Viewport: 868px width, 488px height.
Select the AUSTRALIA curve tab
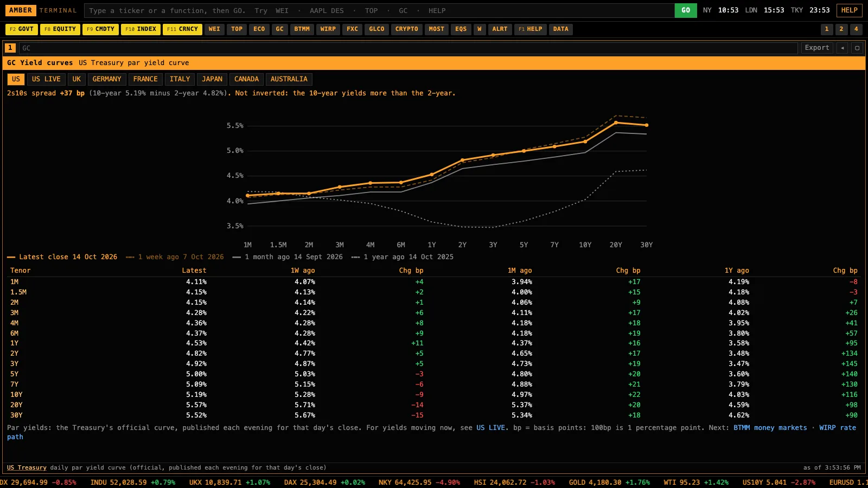tap(289, 79)
